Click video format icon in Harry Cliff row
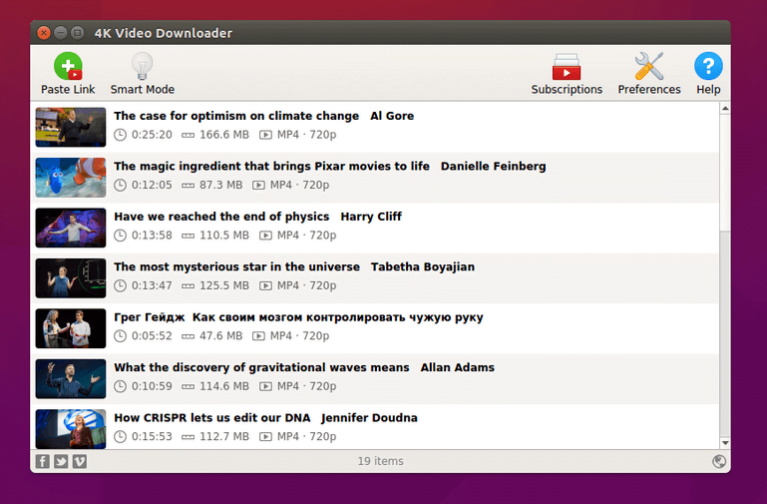 [266, 236]
